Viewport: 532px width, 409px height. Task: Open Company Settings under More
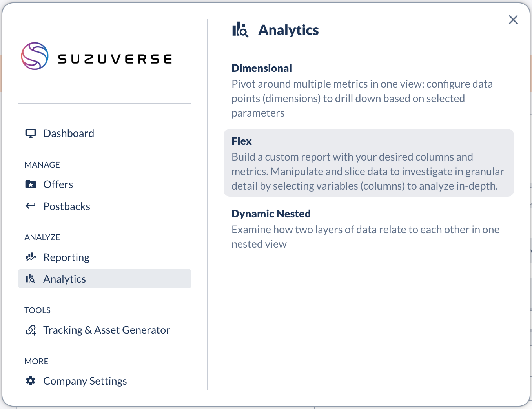click(x=85, y=381)
